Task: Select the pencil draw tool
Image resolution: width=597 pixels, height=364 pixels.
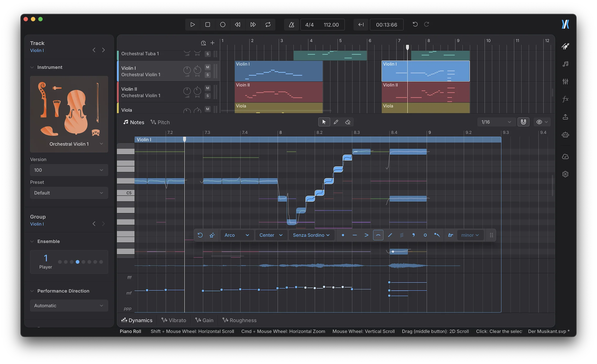Action: tap(336, 122)
